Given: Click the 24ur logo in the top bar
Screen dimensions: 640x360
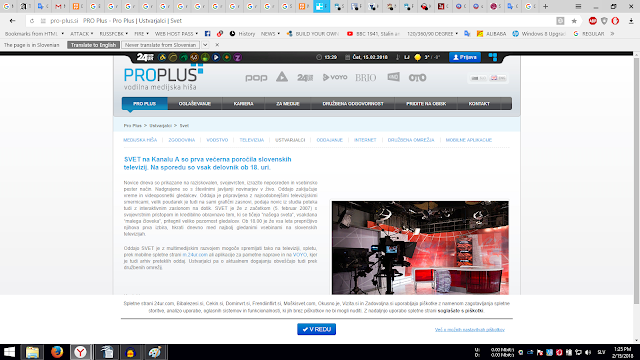Looking at the screenshot, I should tap(145, 57).
